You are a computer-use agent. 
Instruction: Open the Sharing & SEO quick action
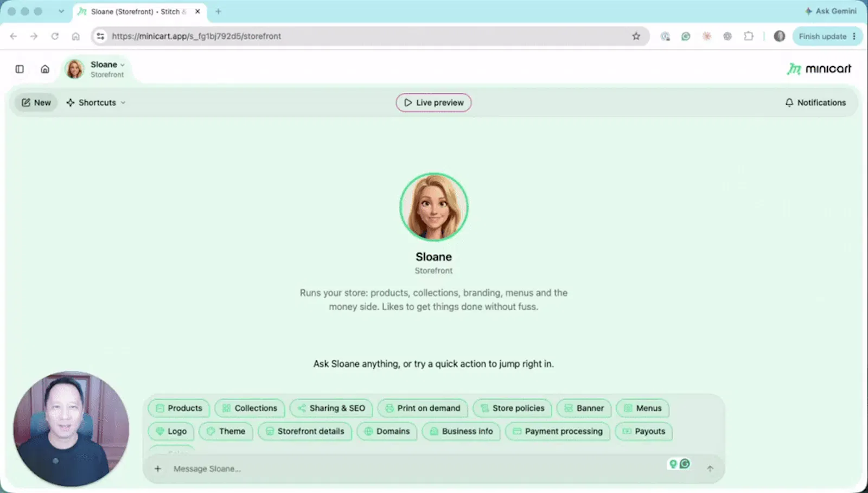331,408
